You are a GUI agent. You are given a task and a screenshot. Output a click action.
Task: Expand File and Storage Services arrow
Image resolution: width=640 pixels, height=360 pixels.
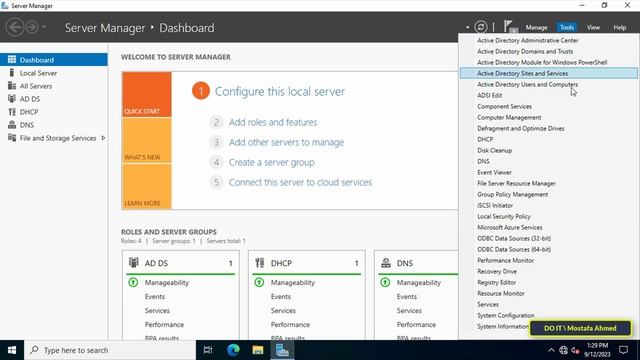[x=103, y=138]
